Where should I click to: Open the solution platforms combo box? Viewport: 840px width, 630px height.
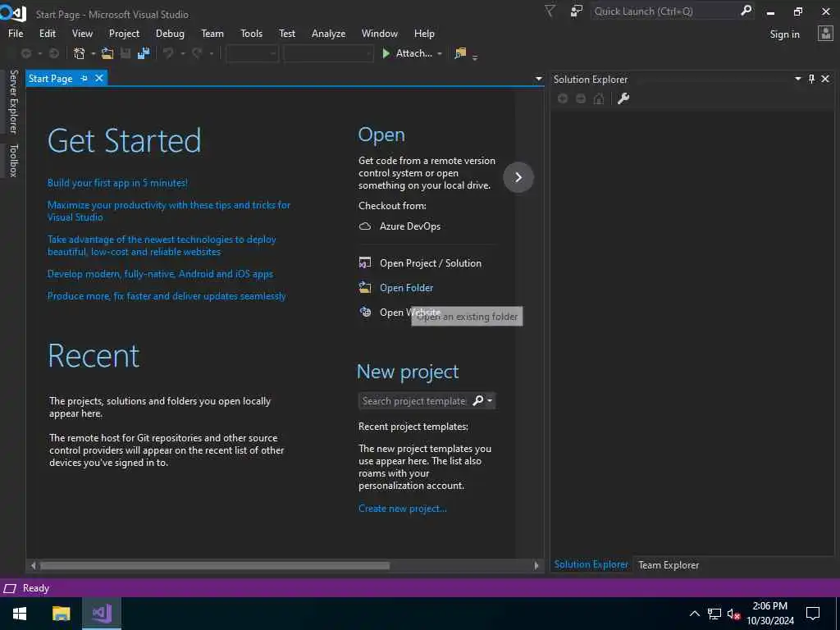[328, 53]
